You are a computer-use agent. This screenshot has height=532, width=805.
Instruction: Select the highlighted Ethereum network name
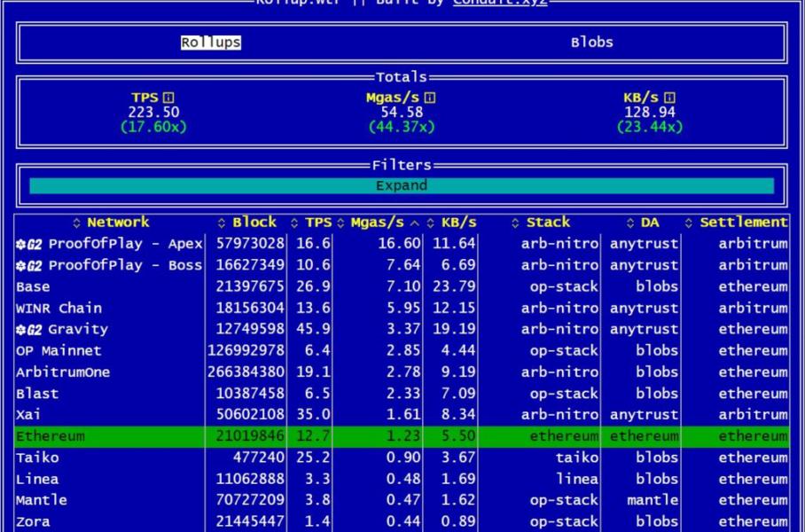pyautogui.click(x=51, y=436)
